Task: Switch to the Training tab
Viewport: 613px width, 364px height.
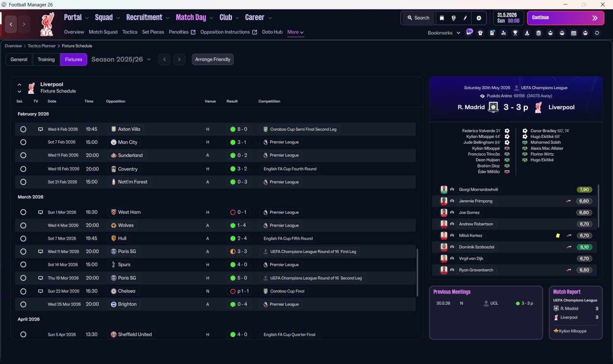Action: (46, 59)
